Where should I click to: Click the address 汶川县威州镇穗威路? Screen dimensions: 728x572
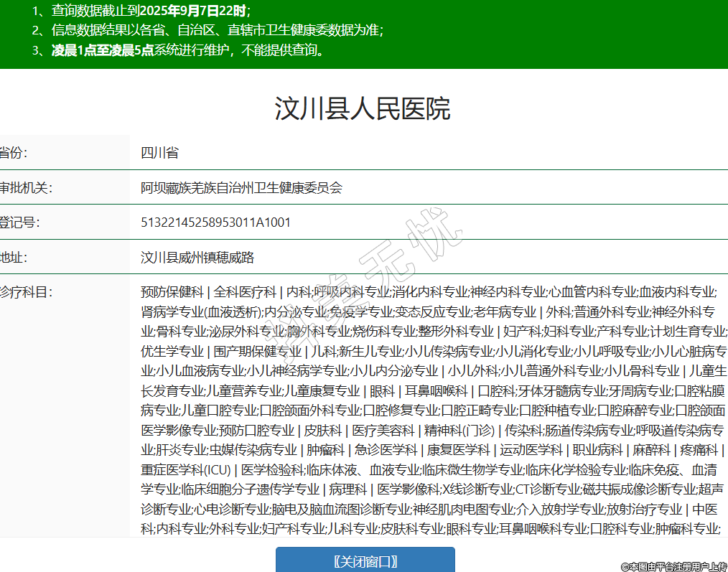click(197, 257)
